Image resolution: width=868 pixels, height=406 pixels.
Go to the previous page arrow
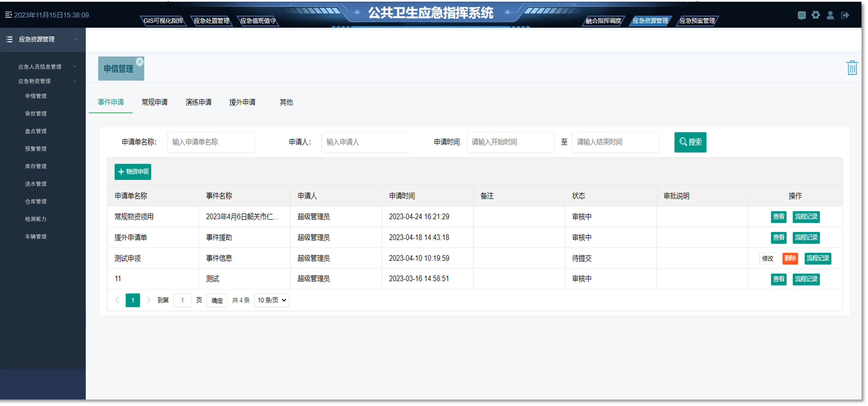117,300
